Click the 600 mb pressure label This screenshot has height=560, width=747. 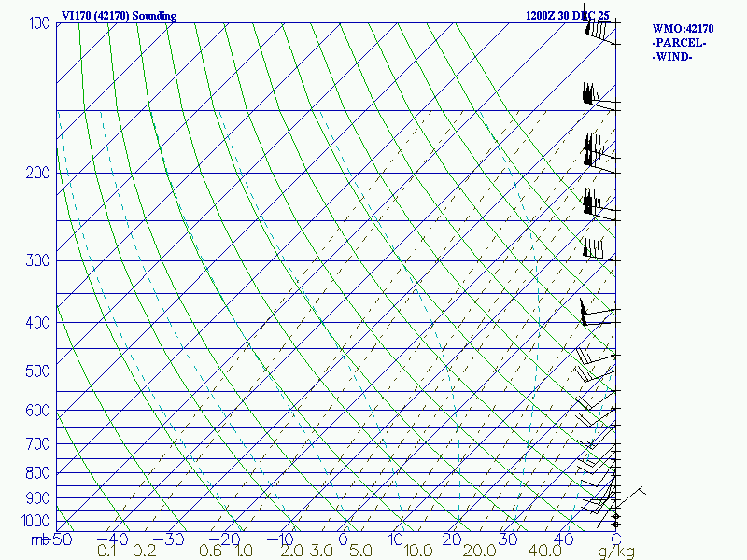(x=37, y=410)
